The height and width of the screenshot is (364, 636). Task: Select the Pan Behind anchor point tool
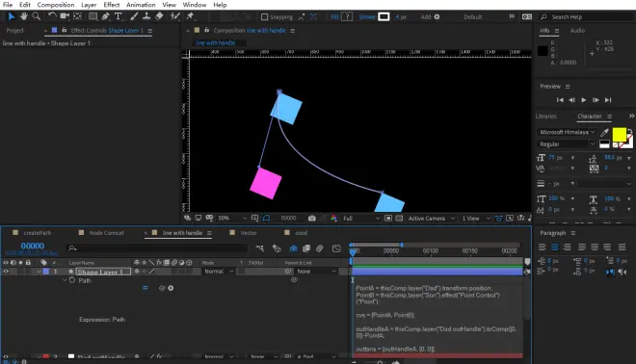click(x=77, y=16)
